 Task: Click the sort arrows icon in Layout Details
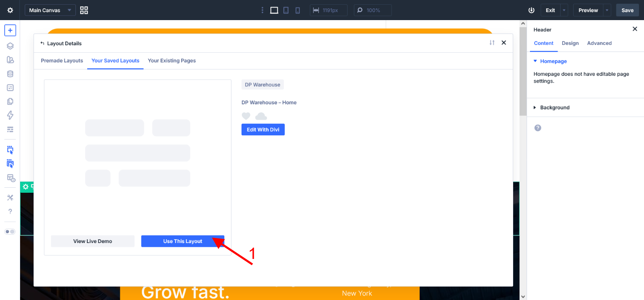tap(492, 43)
